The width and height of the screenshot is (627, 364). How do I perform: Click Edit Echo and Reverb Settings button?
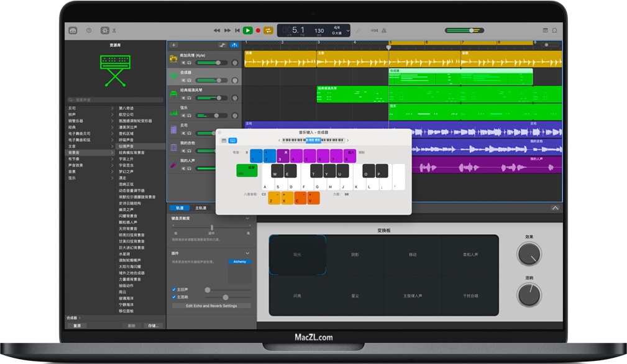point(212,304)
